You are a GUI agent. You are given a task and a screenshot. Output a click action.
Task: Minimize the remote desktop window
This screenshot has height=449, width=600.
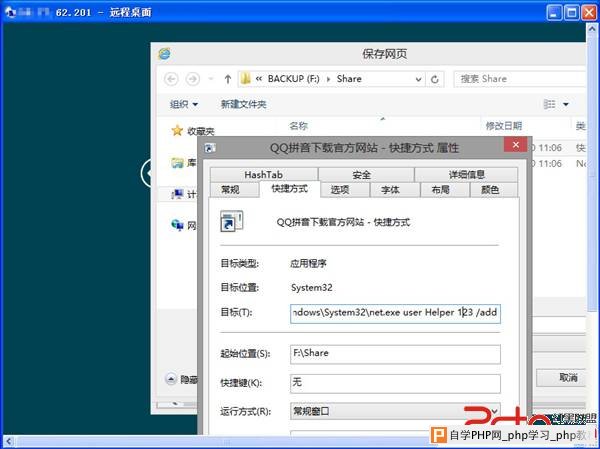click(554, 12)
